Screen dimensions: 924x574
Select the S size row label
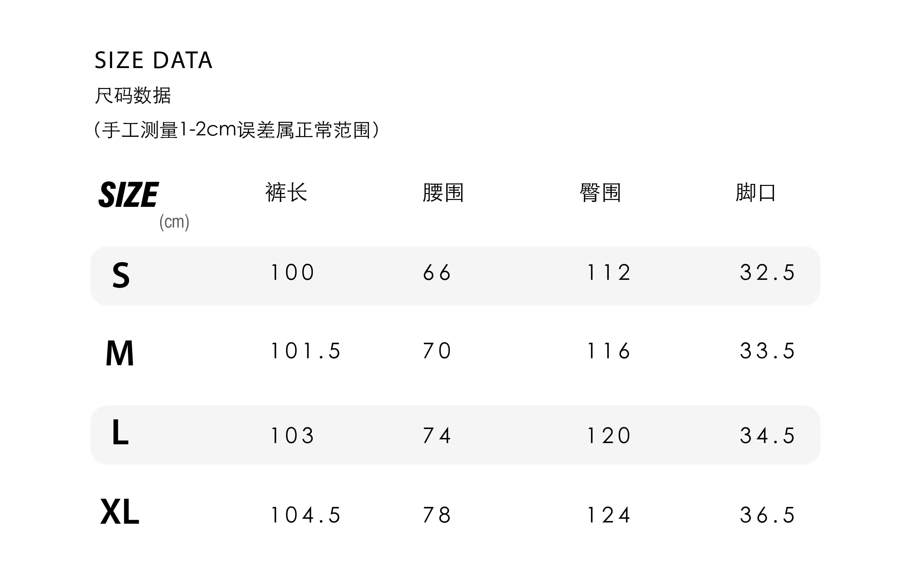coord(121,275)
